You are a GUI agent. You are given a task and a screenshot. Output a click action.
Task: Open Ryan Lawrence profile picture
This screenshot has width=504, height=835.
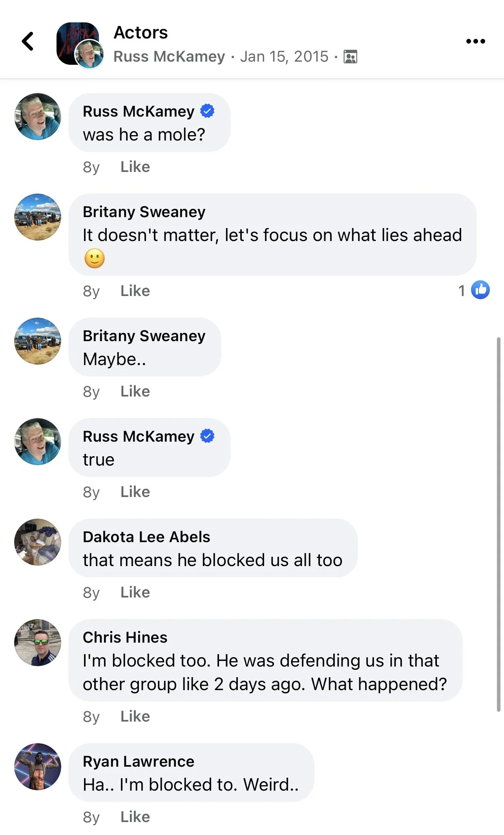point(38,767)
